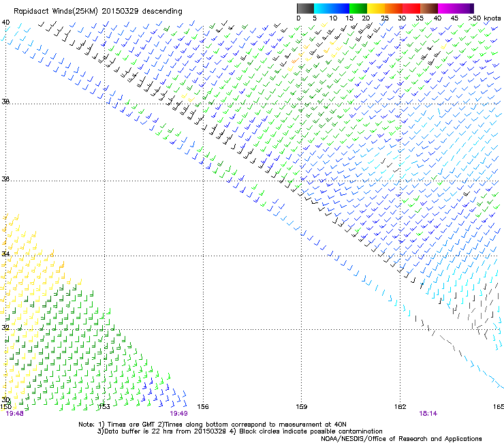
Task: Click the note 'Data buffer is 22 hrs' line
Action: pos(240,431)
